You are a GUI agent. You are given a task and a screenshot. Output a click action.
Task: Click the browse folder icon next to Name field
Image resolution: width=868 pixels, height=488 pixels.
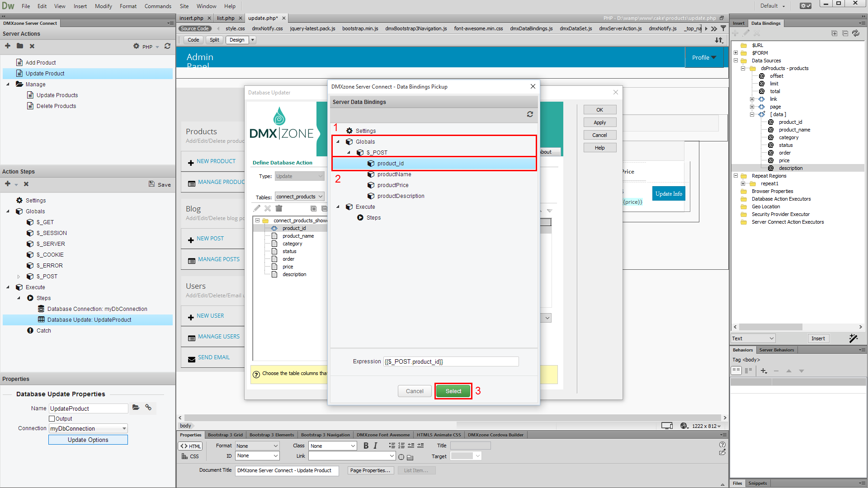[x=136, y=408]
